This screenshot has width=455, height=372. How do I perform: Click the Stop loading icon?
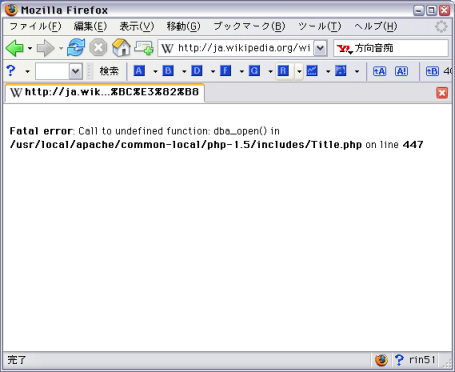[x=98, y=48]
